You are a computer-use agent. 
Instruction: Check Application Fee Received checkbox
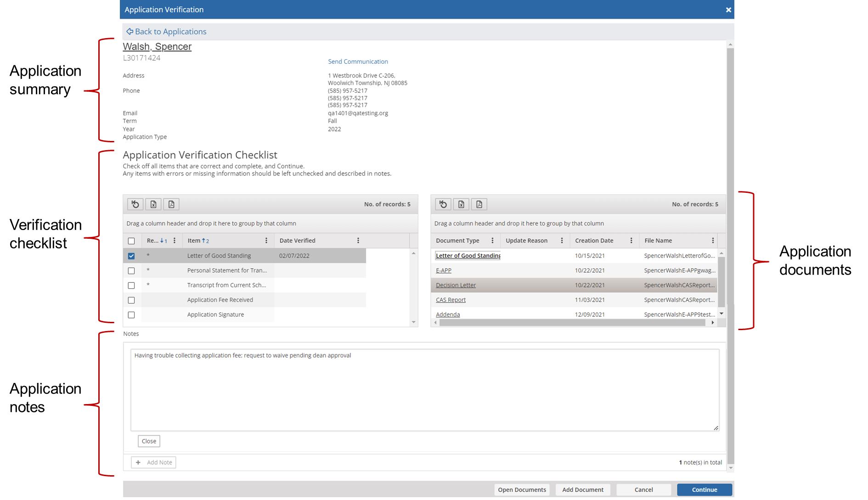coord(131,300)
